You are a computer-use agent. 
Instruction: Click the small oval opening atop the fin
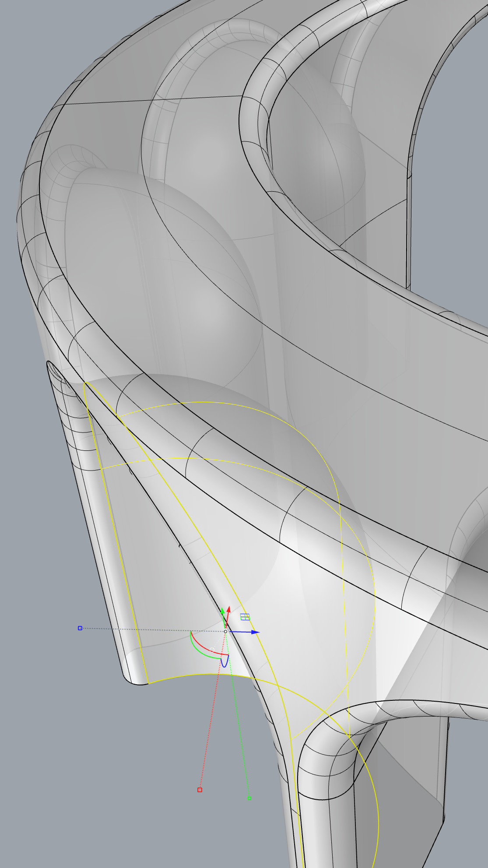[x=53, y=370]
